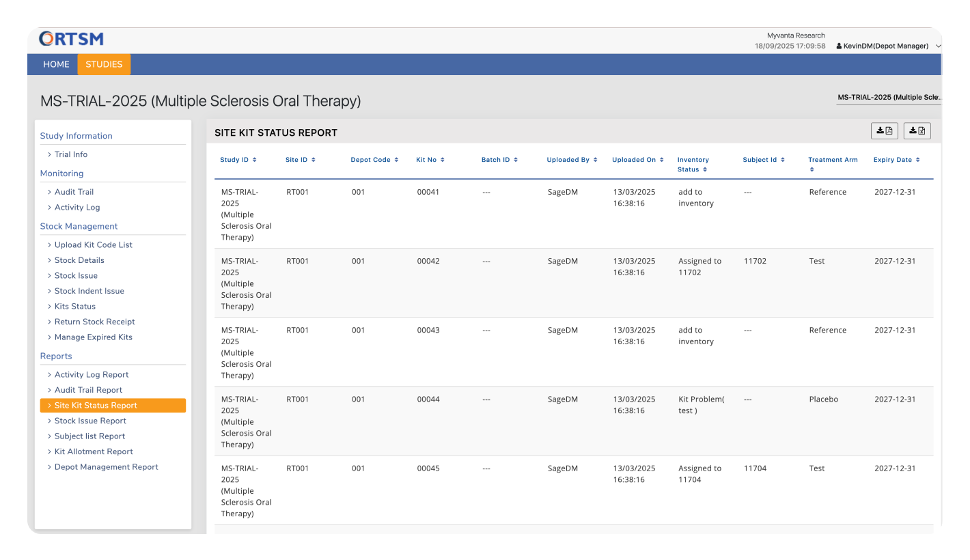The image size is (970, 560).
Task: Click the Subject Id sort arrows icon
Action: click(783, 160)
